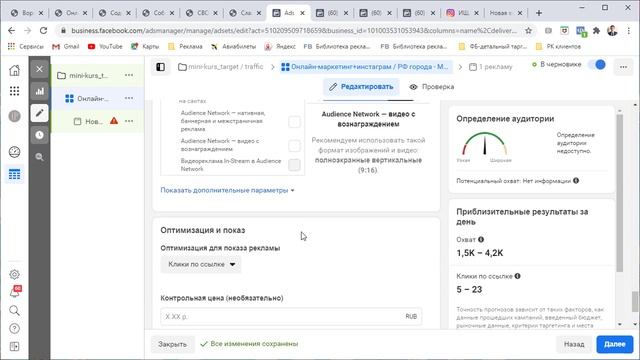Open the Клики по ссылке optimization dropdown

(201, 264)
